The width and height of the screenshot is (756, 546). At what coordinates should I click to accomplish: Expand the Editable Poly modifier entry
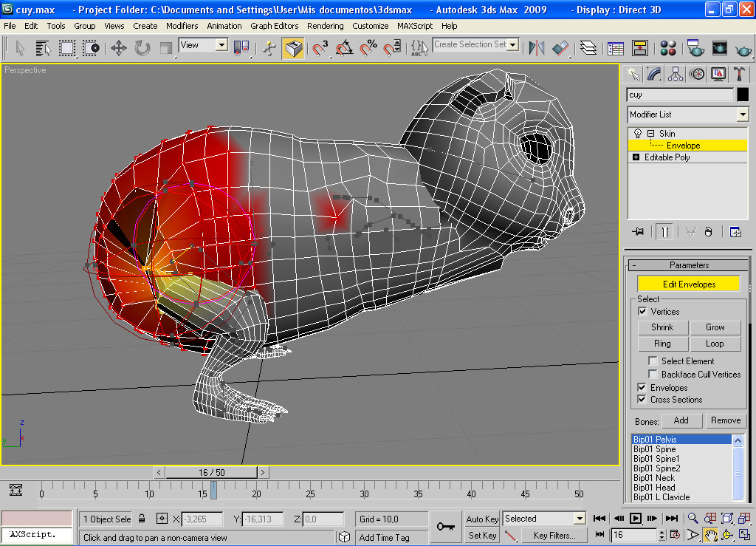636,157
